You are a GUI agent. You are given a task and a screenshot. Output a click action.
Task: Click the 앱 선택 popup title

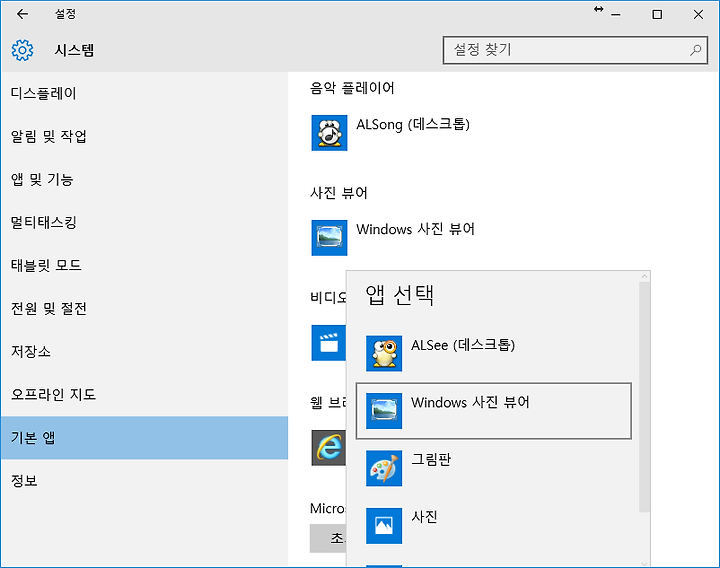(399, 294)
